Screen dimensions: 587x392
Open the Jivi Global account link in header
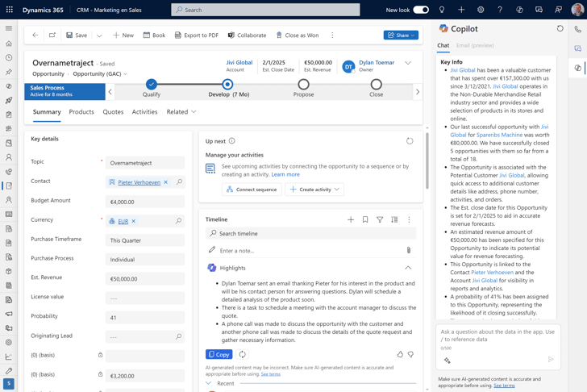[x=239, y=63]
